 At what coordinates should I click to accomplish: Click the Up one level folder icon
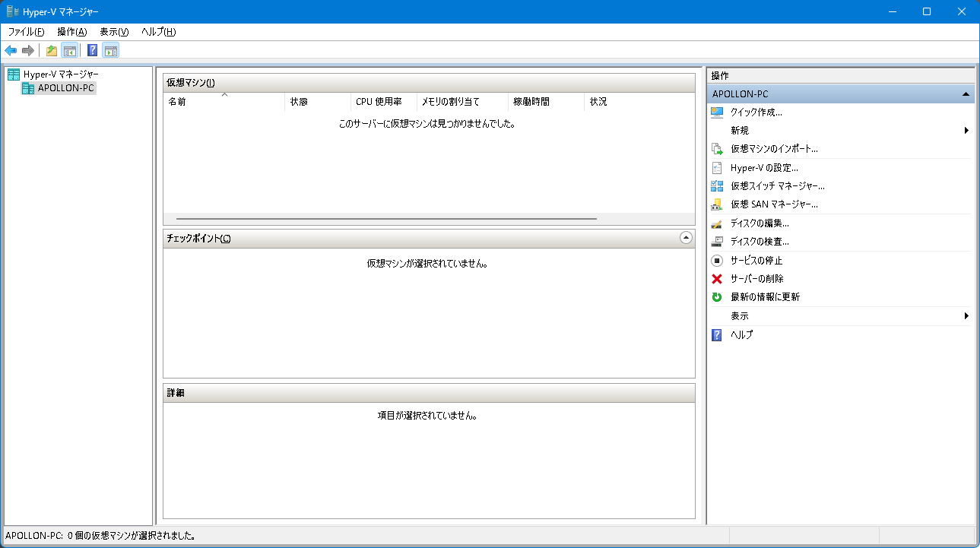(52, 51)
